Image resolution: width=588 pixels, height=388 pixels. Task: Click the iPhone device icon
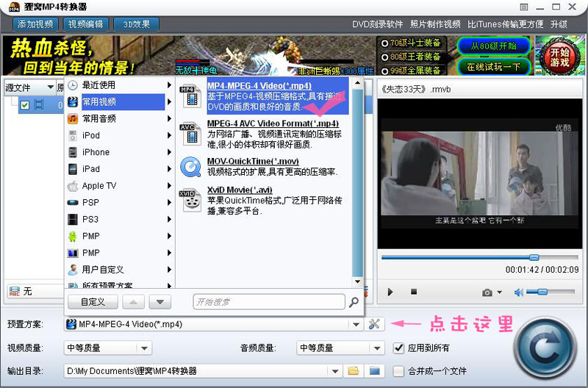pyautogui.click(x=73, y=152)
